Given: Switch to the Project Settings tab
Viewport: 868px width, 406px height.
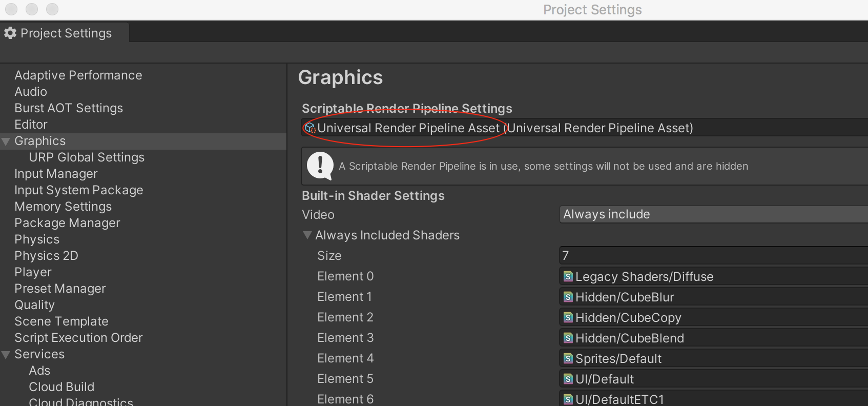Looking at the screenshot, I should 66,33.
